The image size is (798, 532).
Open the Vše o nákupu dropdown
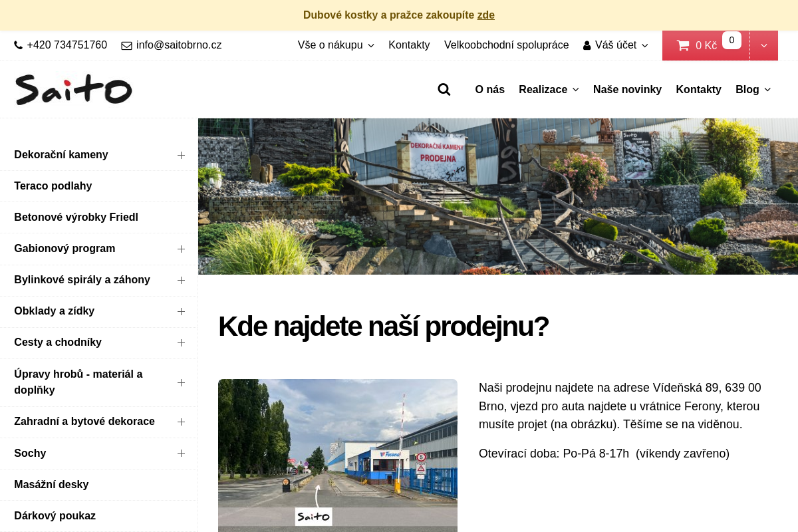336,45
